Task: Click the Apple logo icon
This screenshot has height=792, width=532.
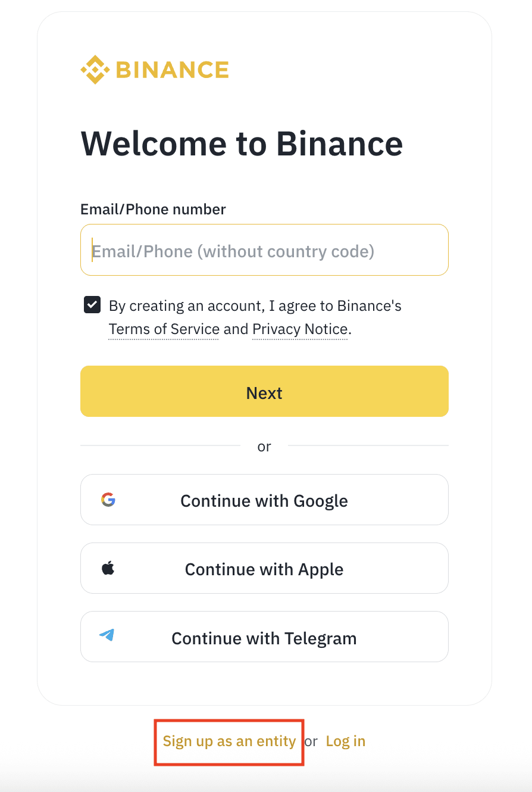Action: tap(108, 568)
